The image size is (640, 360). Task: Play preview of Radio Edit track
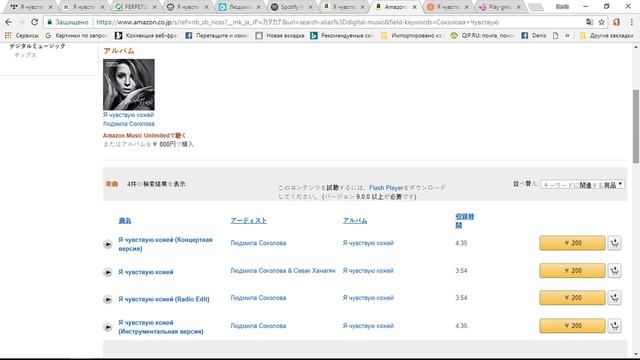[x=108, y=299]
